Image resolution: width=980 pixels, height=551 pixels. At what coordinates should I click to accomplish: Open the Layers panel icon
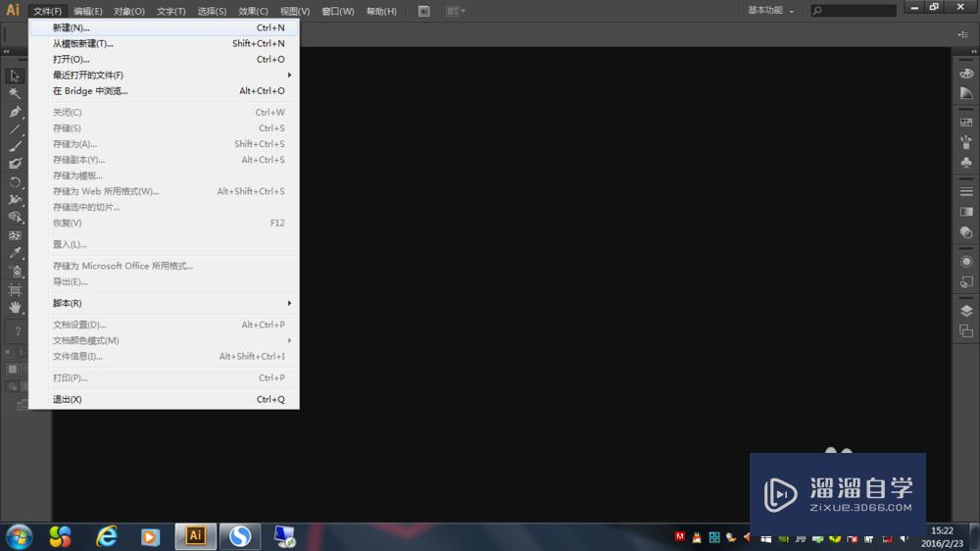[966, 311]
